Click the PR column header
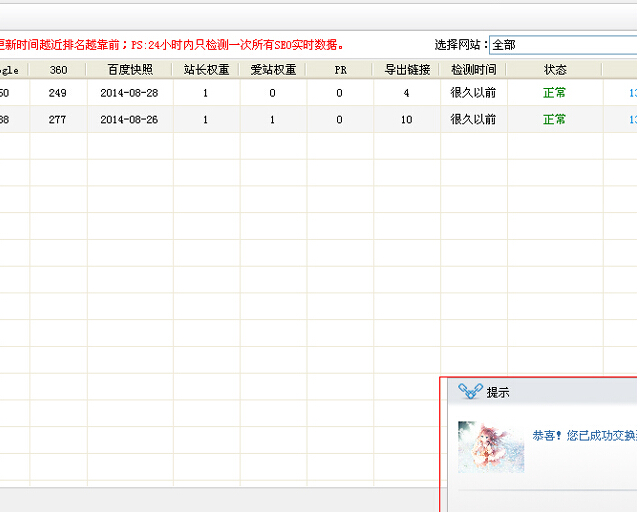The height and width of the screenshot is (512, 644). click(x=340, y=70)
